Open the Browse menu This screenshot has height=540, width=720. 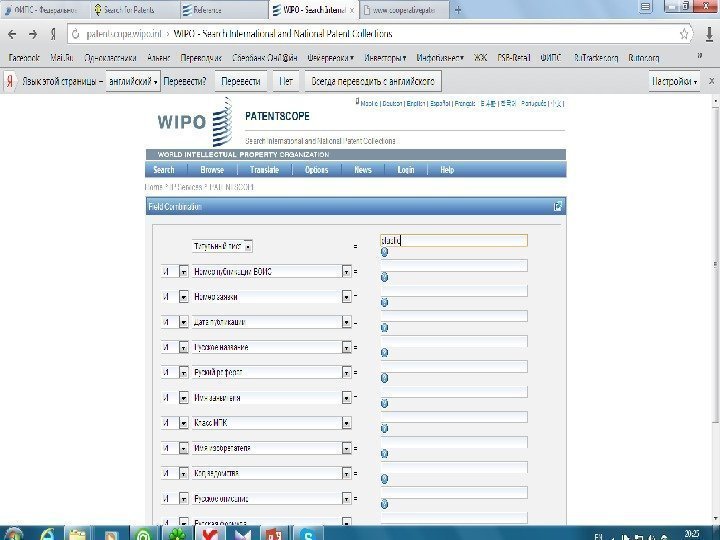click(x=212, y=169)
